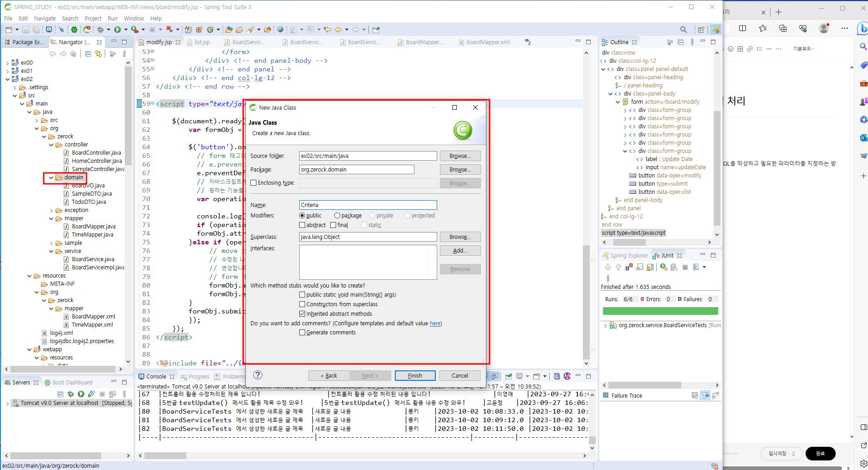This screenshot has width=868, height=470.
Task: Open the Window menu
Action: point(134,18)
